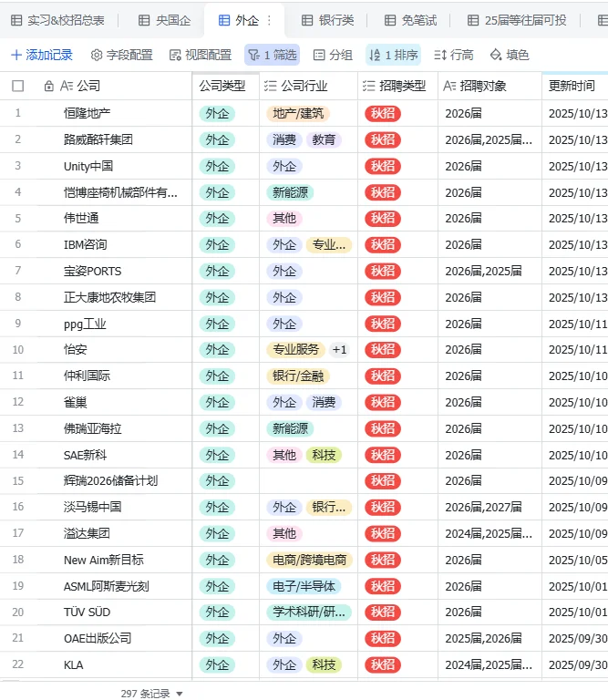Click 教育 tag in 路威酩轩集团 row
The height and width of the screenshot is (700, 608).
(324, 139)
